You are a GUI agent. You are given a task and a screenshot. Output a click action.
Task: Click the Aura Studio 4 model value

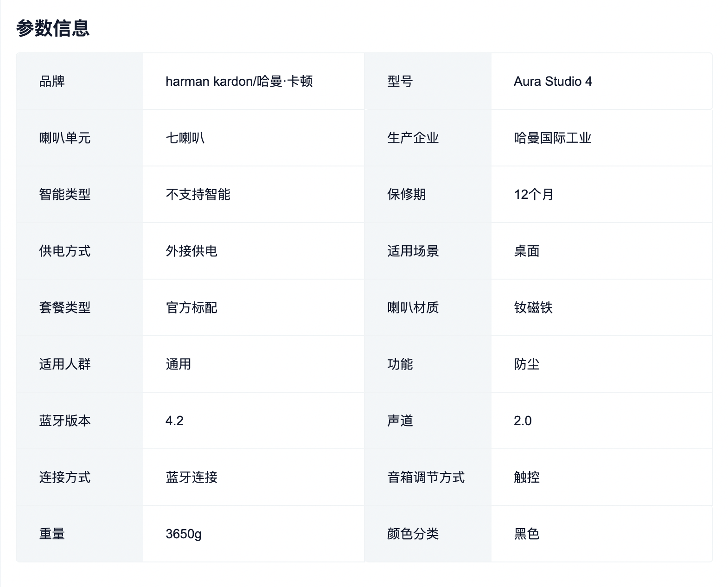pos(553,82)
